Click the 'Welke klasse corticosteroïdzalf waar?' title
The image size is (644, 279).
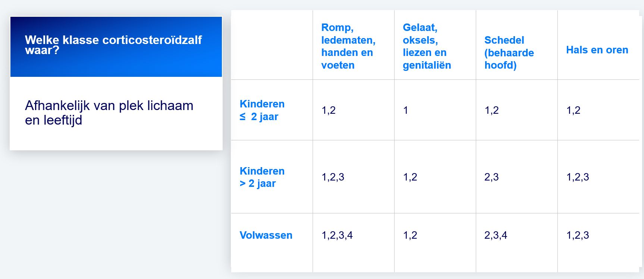(113, 45)
